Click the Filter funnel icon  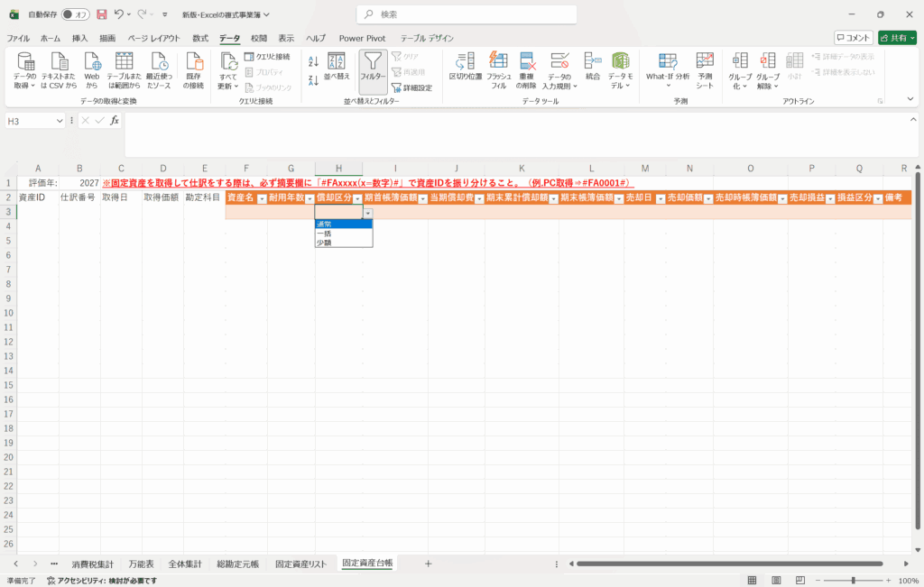[x=373, y=63]
